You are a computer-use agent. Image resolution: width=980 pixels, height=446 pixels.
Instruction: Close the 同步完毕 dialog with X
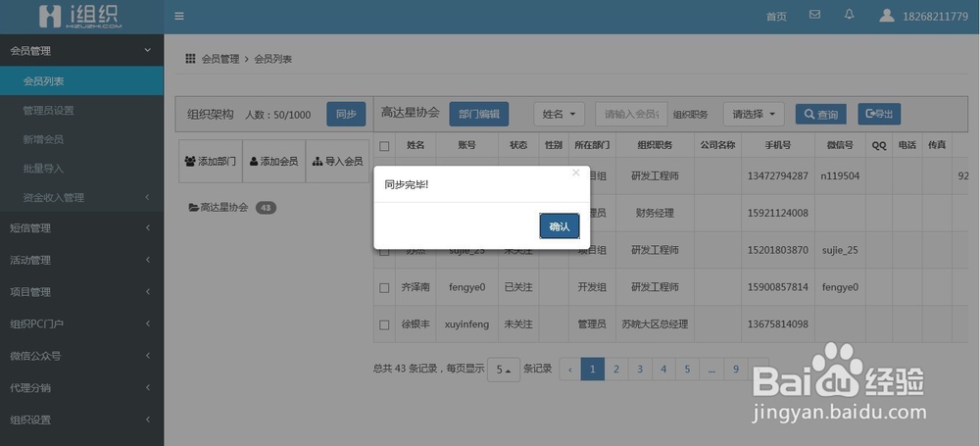[575, 173]
